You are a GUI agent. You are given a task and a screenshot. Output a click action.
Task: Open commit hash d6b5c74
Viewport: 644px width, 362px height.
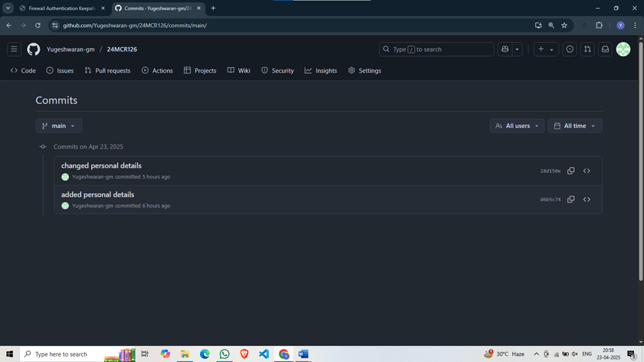(x=550, y=199)
